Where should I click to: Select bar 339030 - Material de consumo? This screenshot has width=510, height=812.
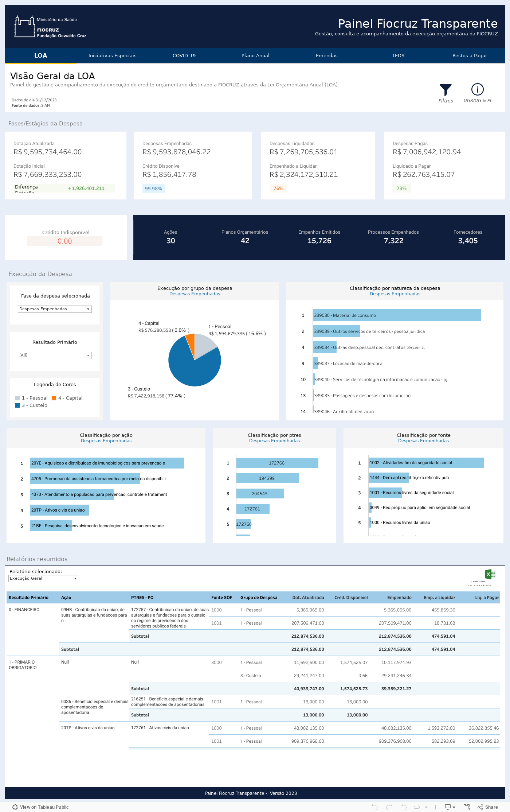pyautogui.click(x=397, y=315)
